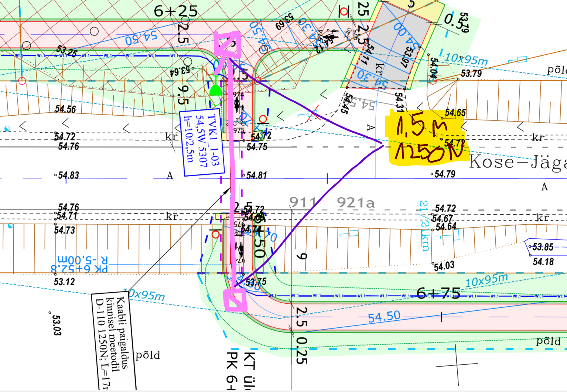The width and height of the screenshot is (567, 392).
Task: Select the red circle symbol beside 6+25
Action: pyautogui.click(x=344, y=11)
